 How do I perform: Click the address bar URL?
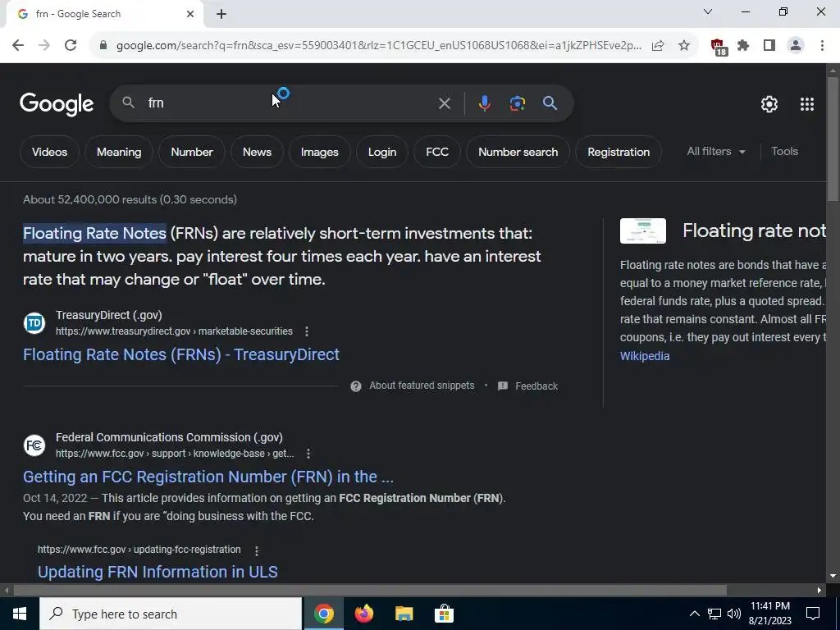click(379, 46)
